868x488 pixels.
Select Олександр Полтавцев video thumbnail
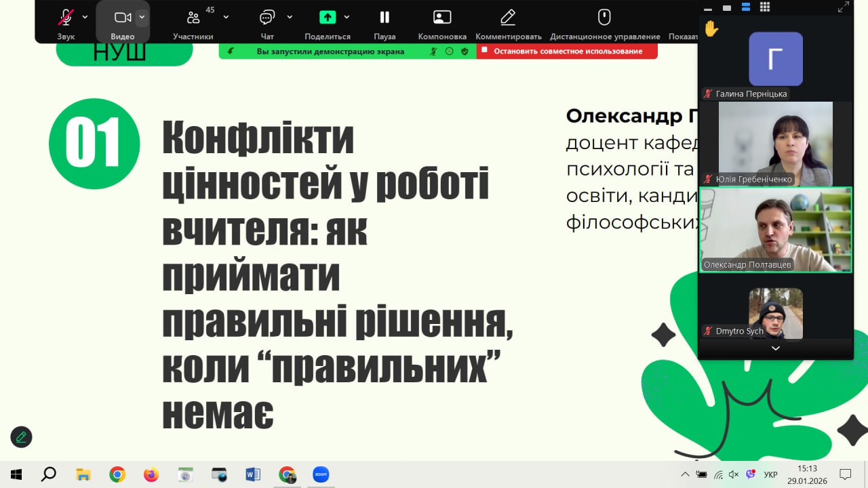[x=776, y=230]
